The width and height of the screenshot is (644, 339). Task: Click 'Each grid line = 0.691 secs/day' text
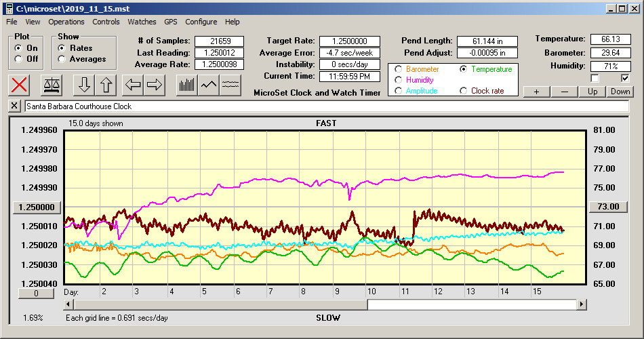click(x=117, y=317)
